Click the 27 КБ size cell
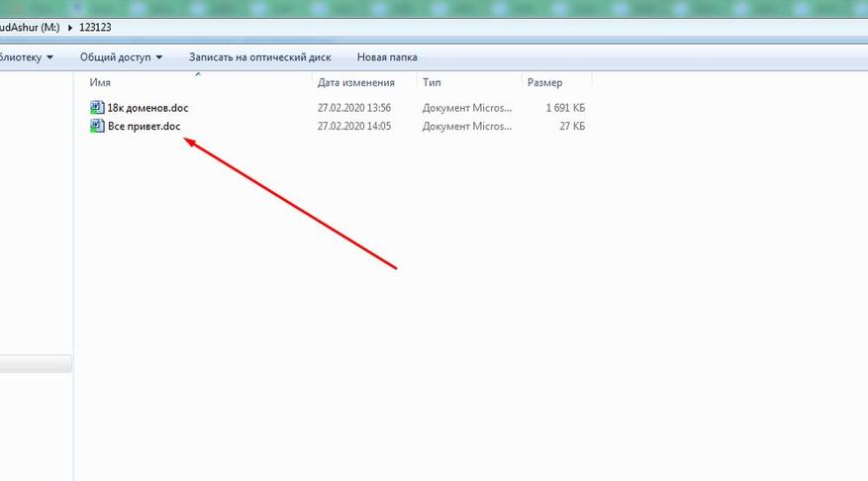Viewport: 868px width, 481px height. point(572,127)
